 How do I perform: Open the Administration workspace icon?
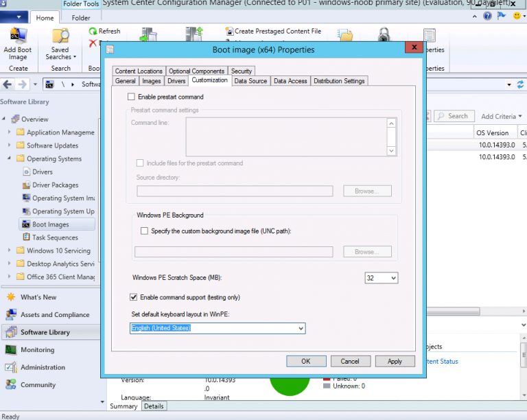pos(11,367)
